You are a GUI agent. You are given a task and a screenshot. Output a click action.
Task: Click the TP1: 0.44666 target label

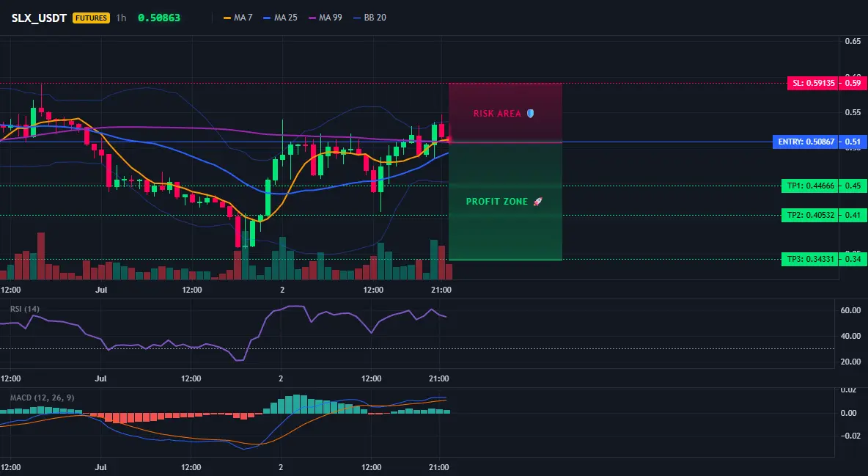[810, 186]
